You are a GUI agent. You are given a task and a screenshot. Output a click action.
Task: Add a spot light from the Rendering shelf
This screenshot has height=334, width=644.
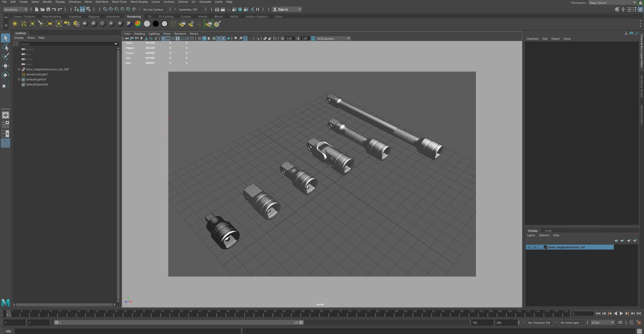(41, 24)
